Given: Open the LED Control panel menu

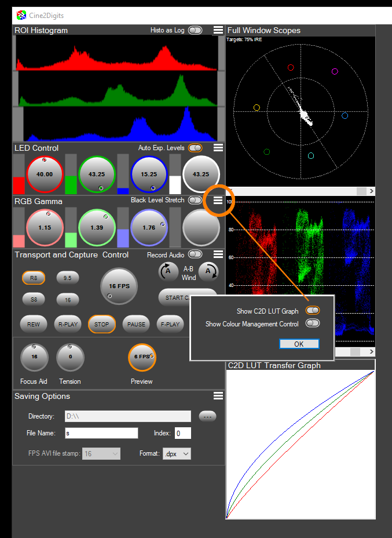Looking at the screenshot, I should point(218,148).
